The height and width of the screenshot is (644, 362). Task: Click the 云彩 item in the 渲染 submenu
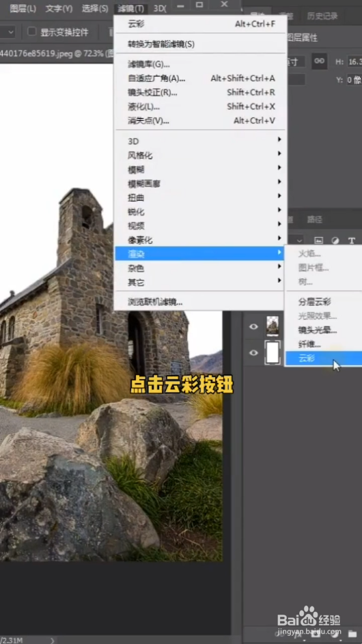pyautogui.click(x=323, y=358)
